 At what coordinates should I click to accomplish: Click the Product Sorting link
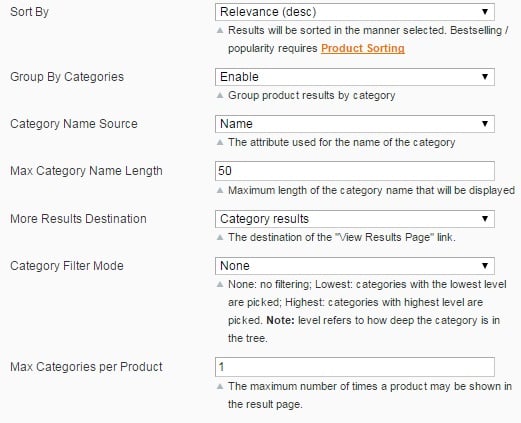tap(363, 48)
